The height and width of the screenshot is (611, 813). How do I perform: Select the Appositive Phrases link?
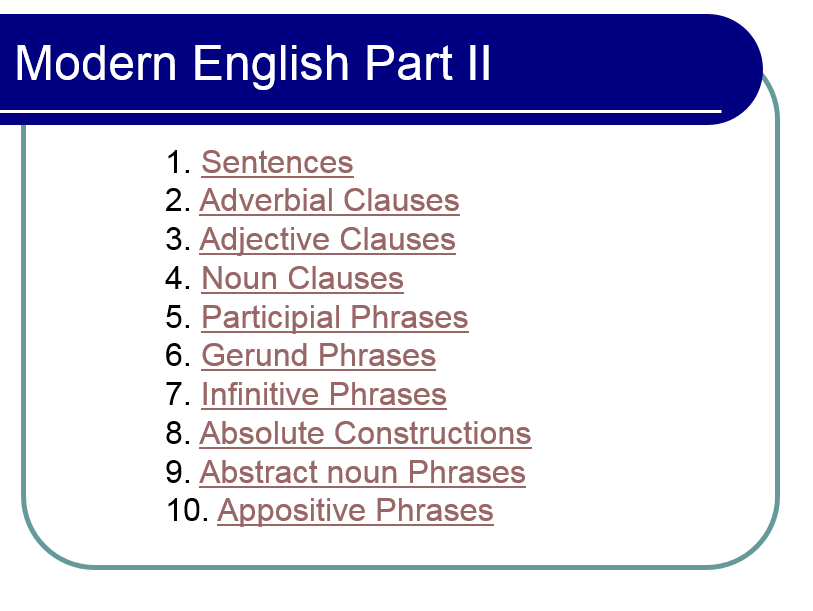tap(355, 511)
